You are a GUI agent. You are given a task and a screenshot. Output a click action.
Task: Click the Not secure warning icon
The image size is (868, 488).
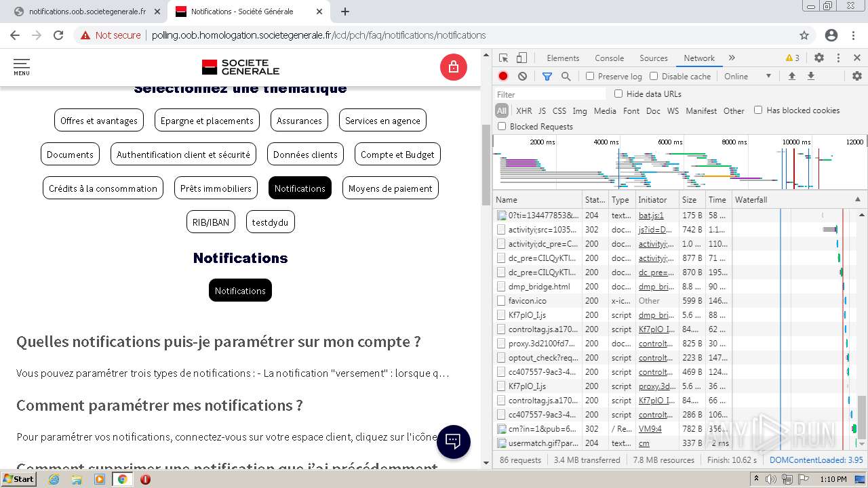click(x=85, y=35)
